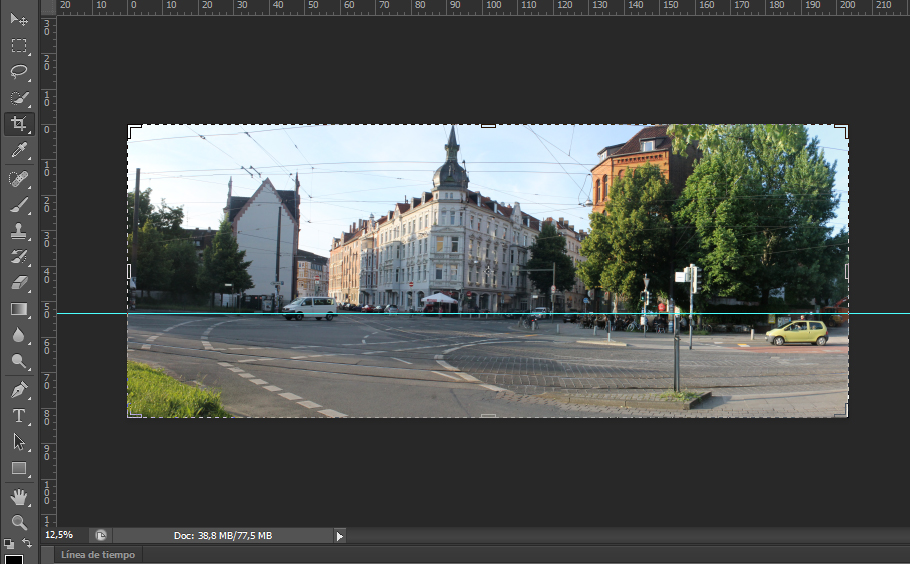Screen dimensions: 910x564
Task: Click the bottom-right crop corner handle
Action: tap(842, 411)
